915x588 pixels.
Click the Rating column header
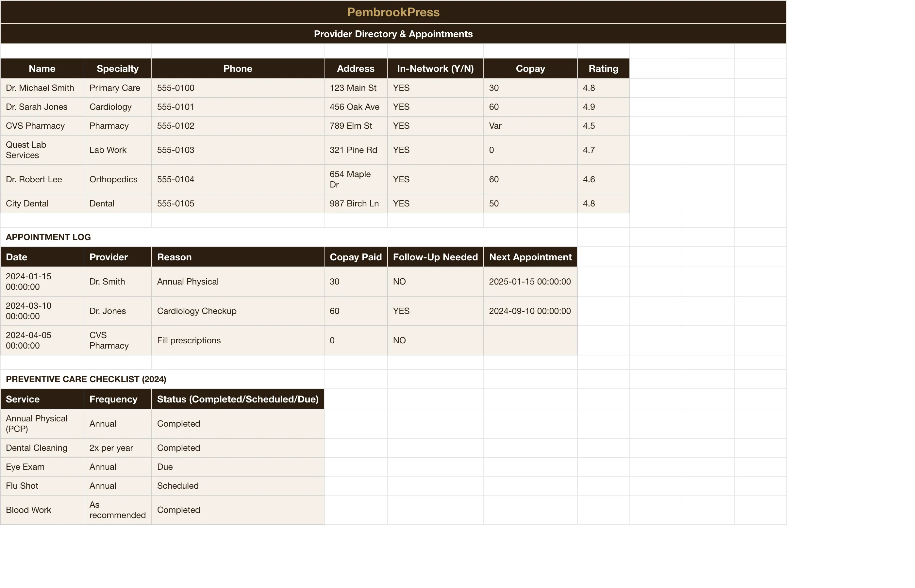coord(603,68)
